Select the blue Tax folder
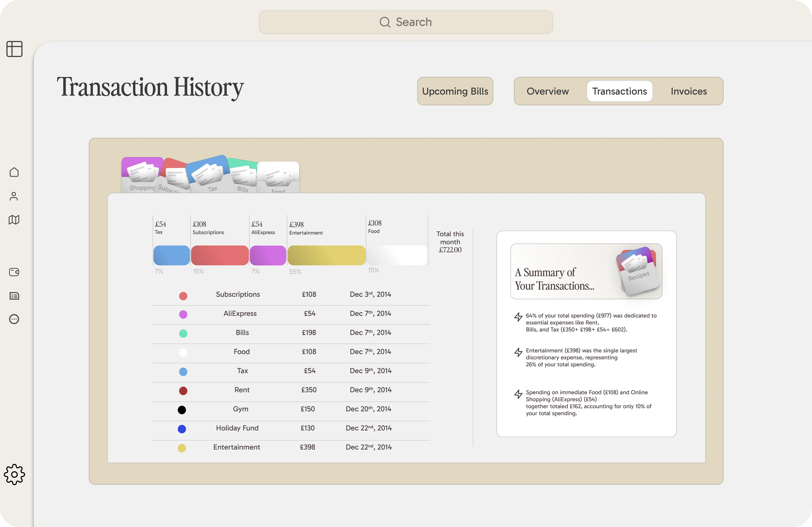The image size is (812, 527). click(x=208, y=174)
